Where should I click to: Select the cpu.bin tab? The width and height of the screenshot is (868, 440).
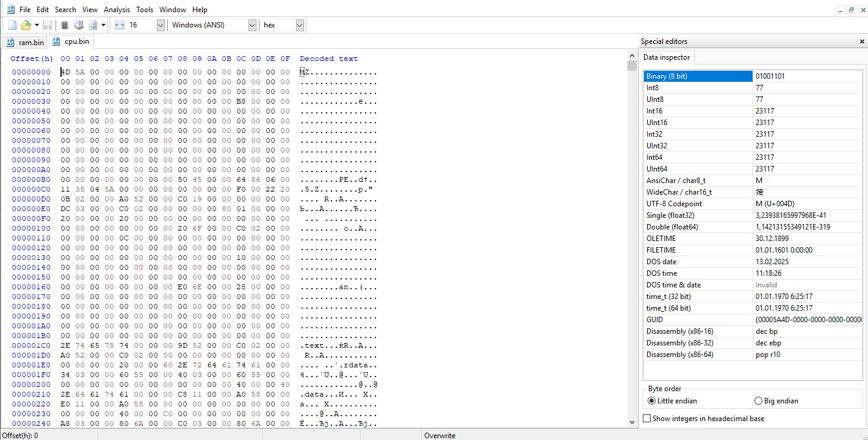[71, 41]
